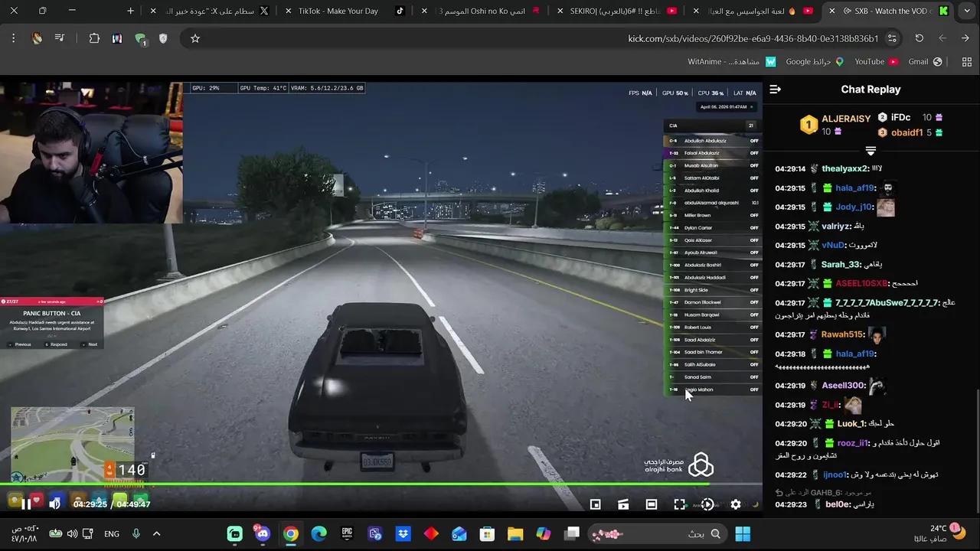Screen dimensions: 980x551
Task: Click username Jody_j10 in chat
Action: 854,207
